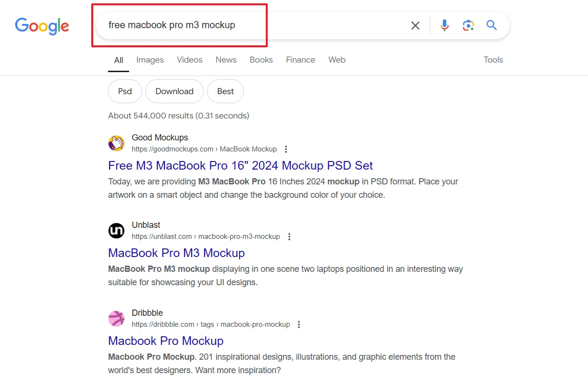Open more options for Unblast result

tap(289, 236)
